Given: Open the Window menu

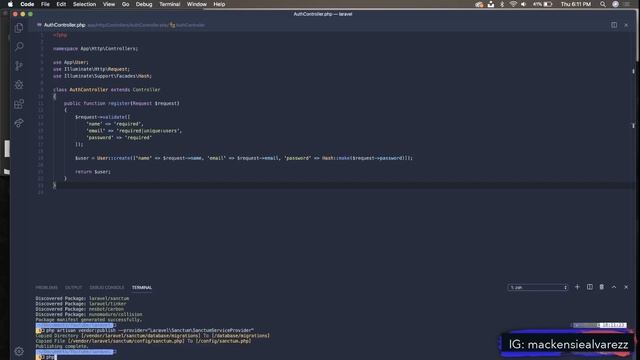Looking at the screenshot, I should pos(196,4).
